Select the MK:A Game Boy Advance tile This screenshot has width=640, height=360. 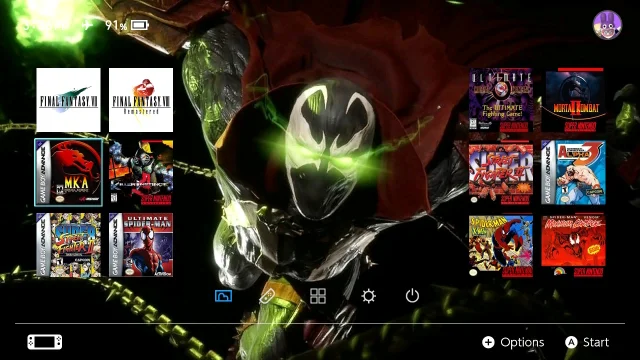coord(68,172)
